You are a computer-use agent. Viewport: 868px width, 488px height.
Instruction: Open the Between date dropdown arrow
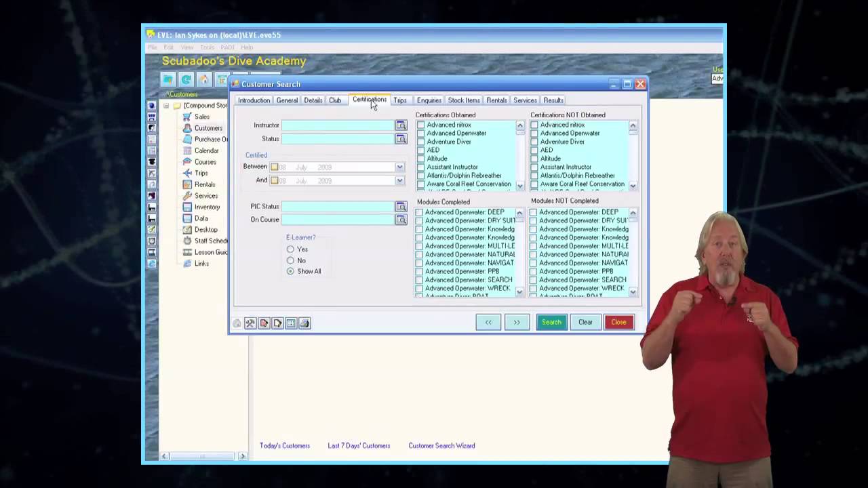click(399, 167)
